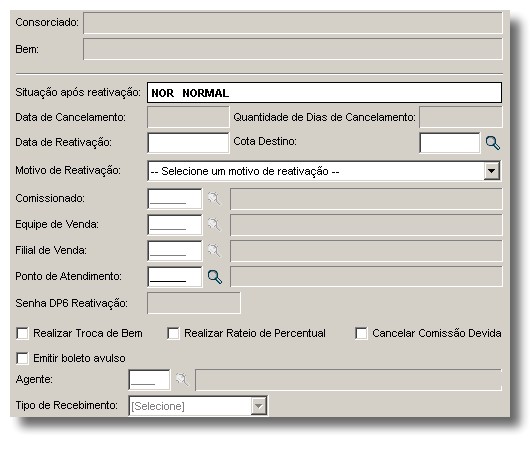Select the Situação após reativação field
Viewport: 530px width, 467px height.
pos(324,93)
